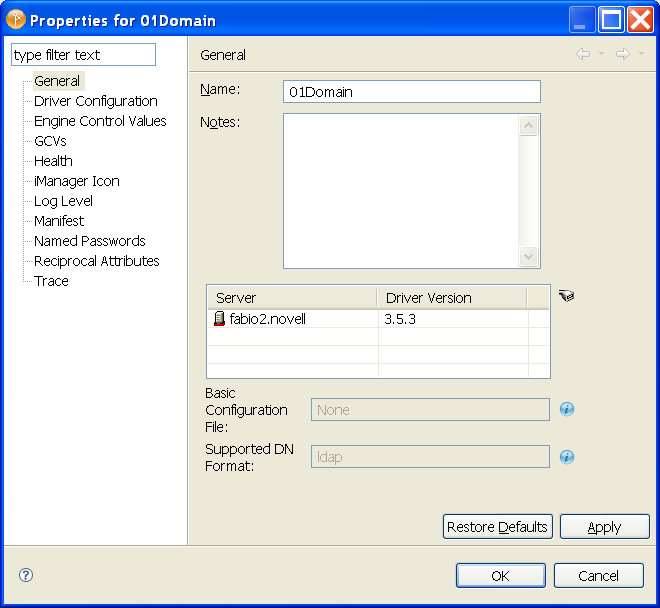The width and height of the screenshot is (660, 608).
Task: Select Manifest in the tree
Action: click(x=59, y=221)
